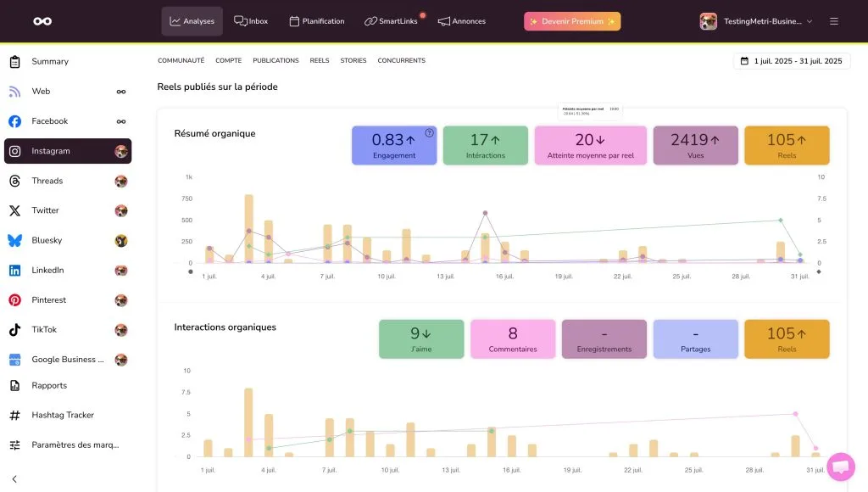868x492 pixels.
Task: Open Paramètres des marques link in sidebar
Action: coord(75,444)
